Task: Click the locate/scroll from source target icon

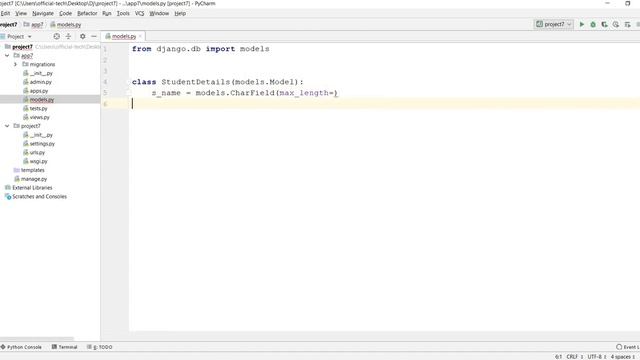Action: [x=57, y=36]
